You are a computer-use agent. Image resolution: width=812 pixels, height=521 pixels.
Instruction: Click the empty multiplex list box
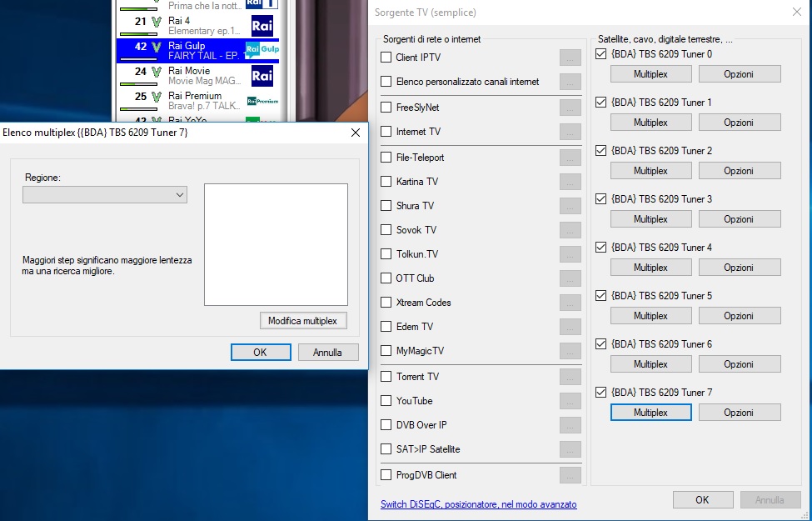click(276, 244)
